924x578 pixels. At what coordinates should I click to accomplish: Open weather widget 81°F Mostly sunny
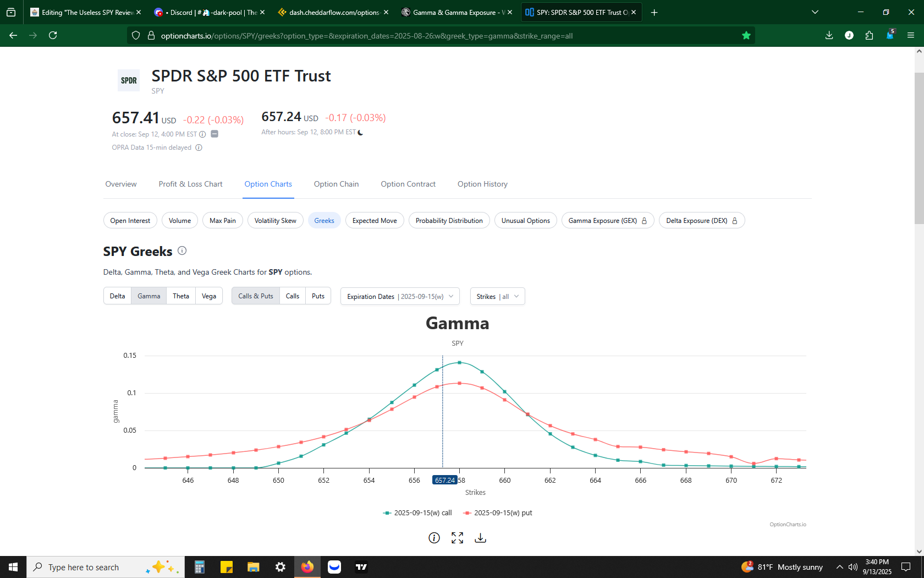782,567
